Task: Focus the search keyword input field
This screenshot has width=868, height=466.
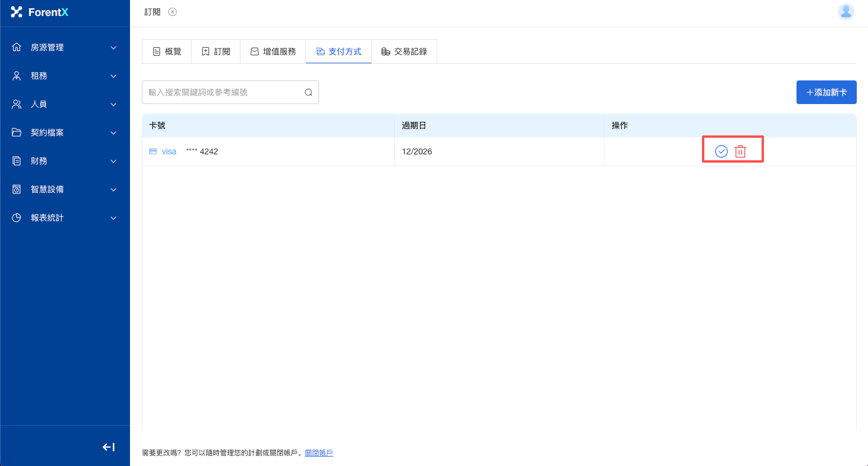Action: pos(223,92)
